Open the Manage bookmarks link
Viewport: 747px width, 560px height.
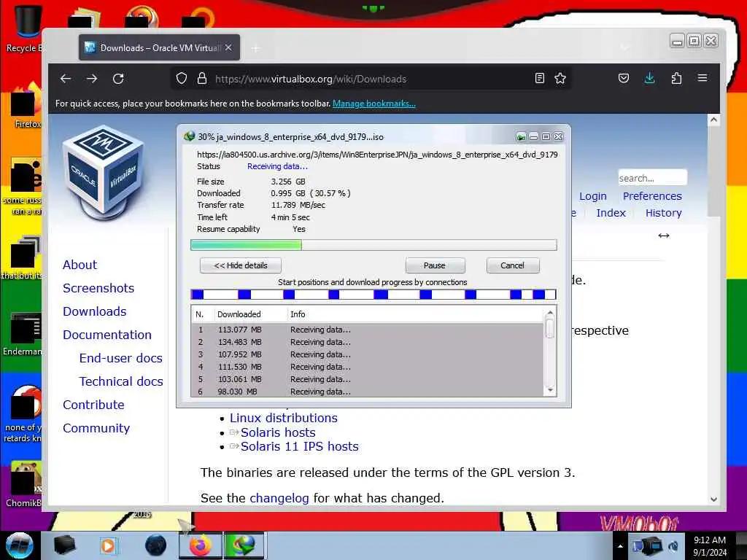click(x=374, y=104)
